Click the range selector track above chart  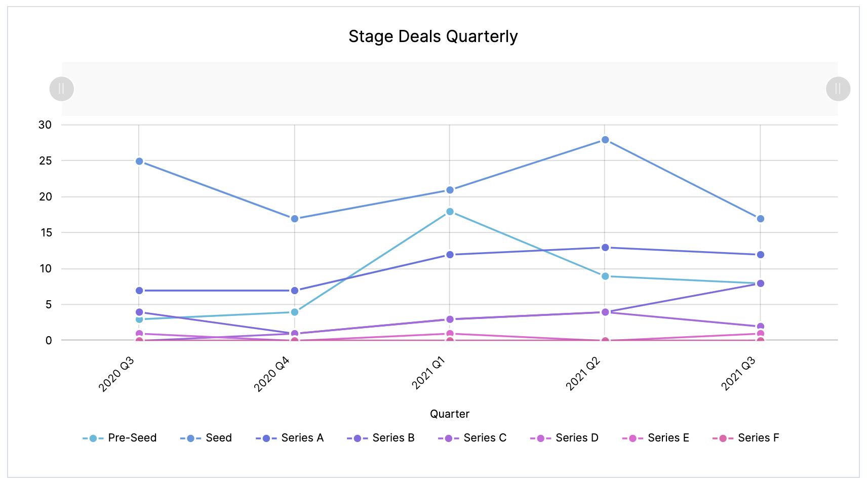coord(450,89)
